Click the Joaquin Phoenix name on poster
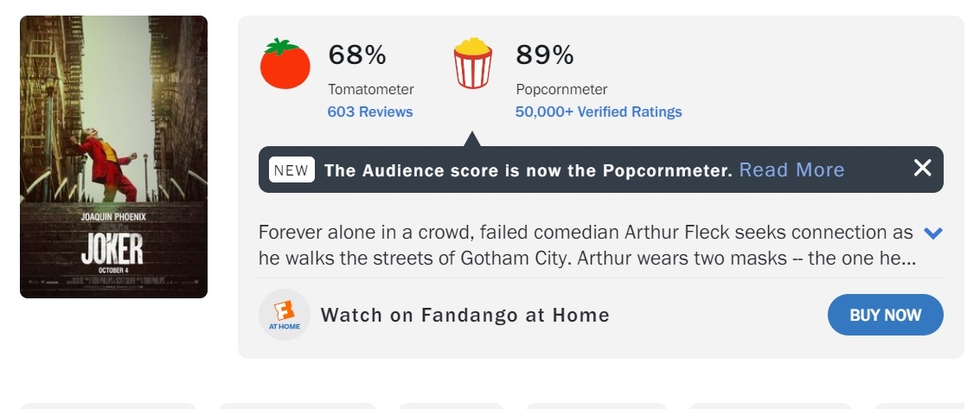The height and width of the screenshot is (409, 980). tap(113, 215)
